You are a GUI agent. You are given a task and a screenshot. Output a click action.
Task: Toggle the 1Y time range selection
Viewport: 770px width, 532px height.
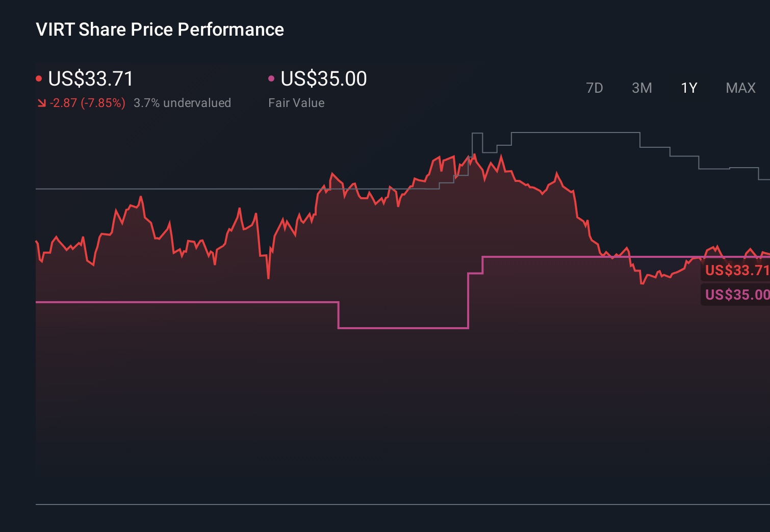click(688, 88)
